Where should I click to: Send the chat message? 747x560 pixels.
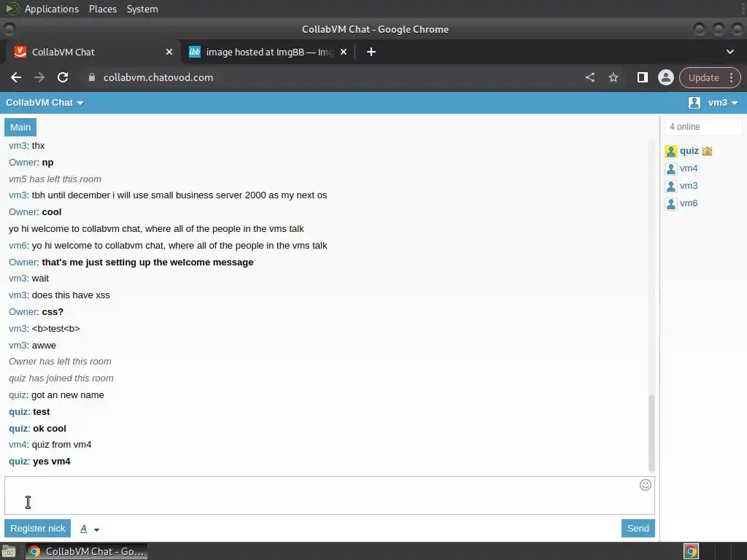(x=638, y=529)
